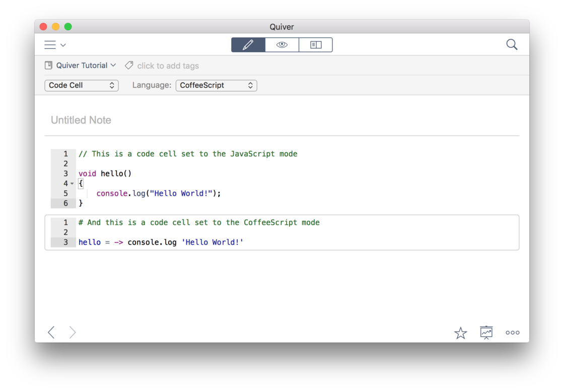Image resolution: width=564 pixels, height=392 pixels.
Task: Click line number 6 in JavaScript cell
Action: tap(65, 203)
